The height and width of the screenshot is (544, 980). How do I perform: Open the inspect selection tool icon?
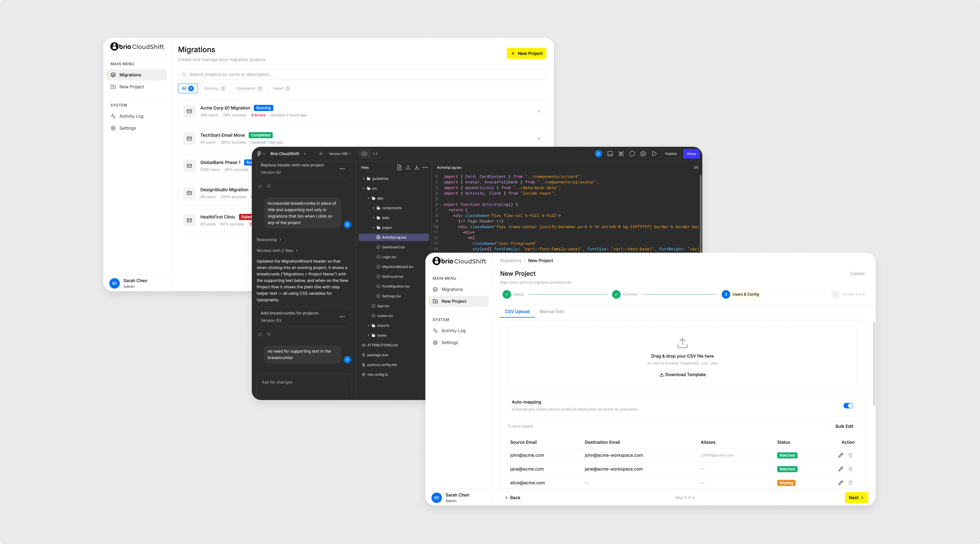coord(621,154)
